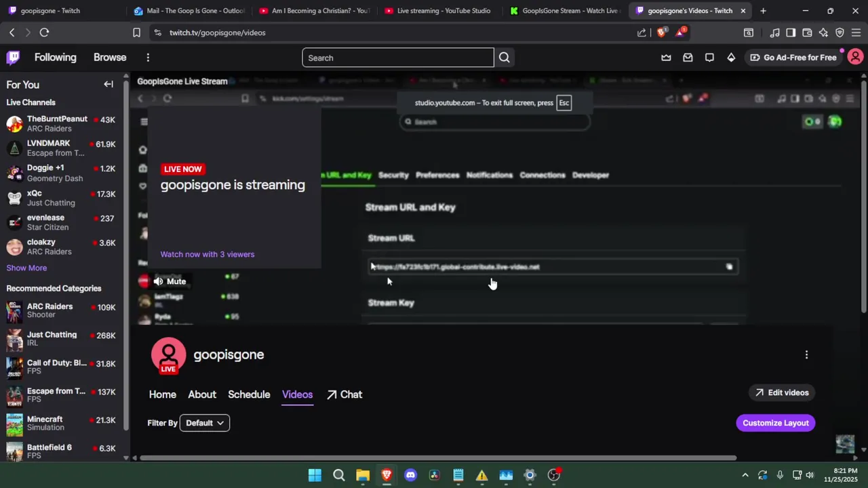Screen dimensions: 868x488
Task: Open cloakzy live channel
Action: [62, 247]
